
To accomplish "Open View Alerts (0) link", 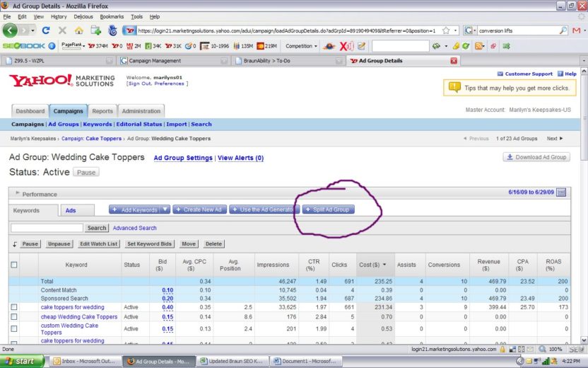I will 241,158.
